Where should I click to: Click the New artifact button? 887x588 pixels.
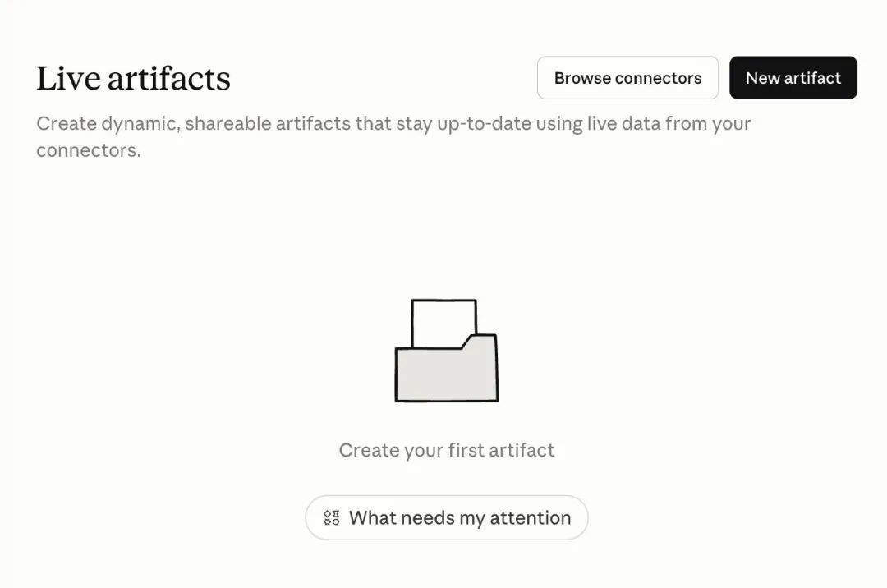pyautogui.click(x=793, y=78)
